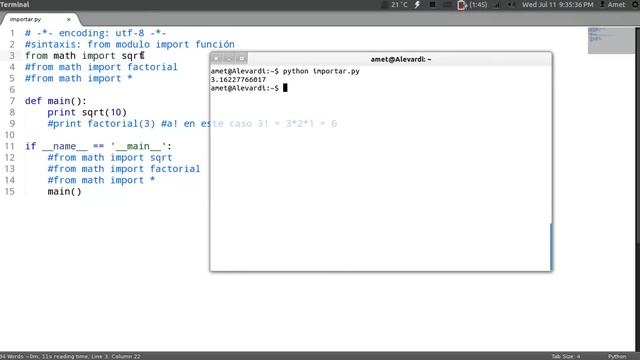640x360 pixels.
Task: Open the Python syntax selector in status bar
Action: [617, 356]
